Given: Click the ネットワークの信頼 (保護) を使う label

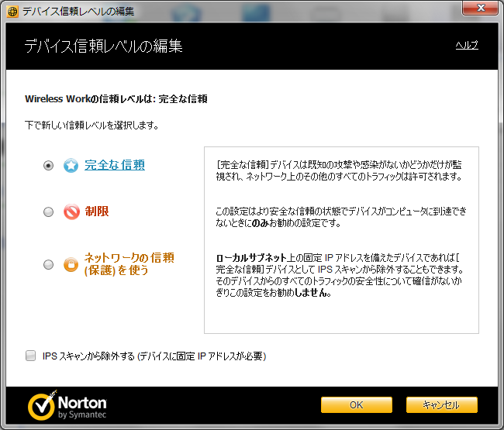Looking at the screenshot, I should 129,264.
